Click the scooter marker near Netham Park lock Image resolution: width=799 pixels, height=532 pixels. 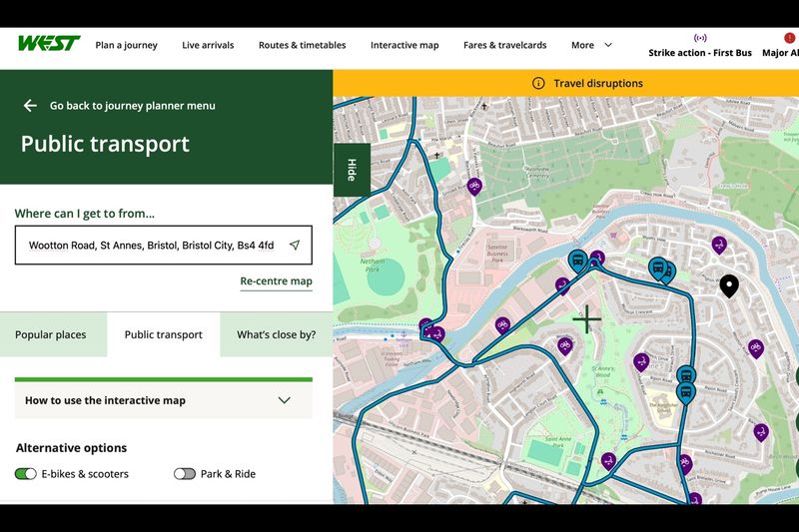pos(437,334)
